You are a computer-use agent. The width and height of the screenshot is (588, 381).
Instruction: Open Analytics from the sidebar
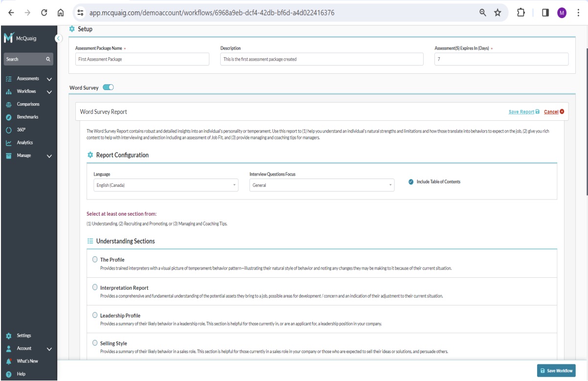(25, 143)
